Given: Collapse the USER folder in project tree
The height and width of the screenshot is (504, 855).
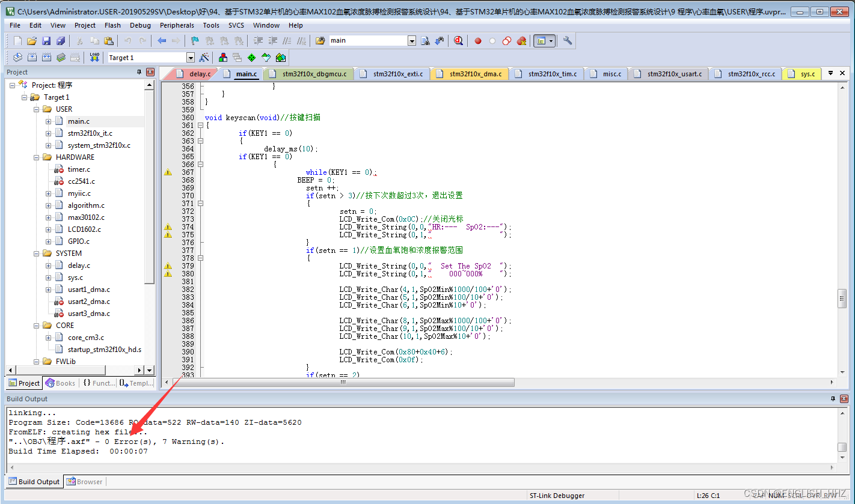Looking at the screenshot, I should (36, 109).
